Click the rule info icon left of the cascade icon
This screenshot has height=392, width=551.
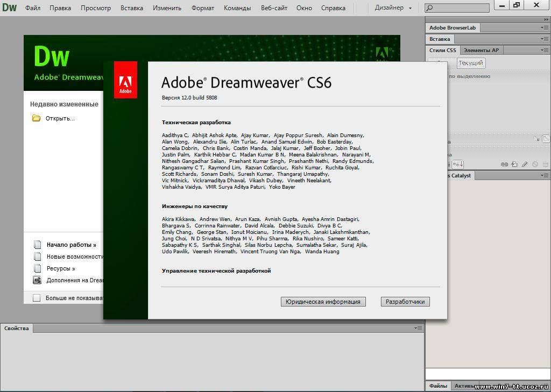coord(536,139)
